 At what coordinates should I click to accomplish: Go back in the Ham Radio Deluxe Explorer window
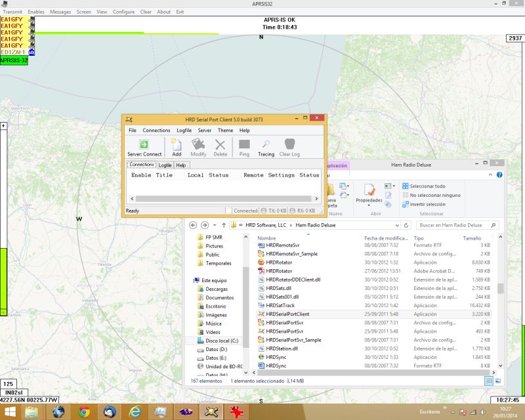193,225
